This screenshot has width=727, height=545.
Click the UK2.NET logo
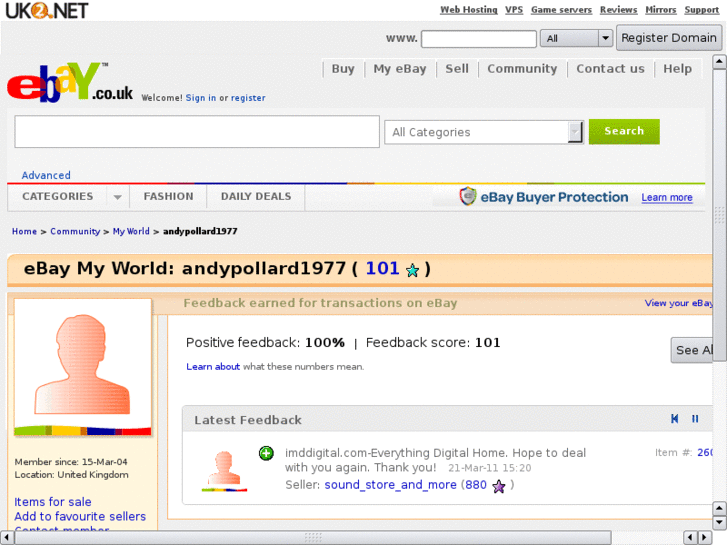[46, 10]
